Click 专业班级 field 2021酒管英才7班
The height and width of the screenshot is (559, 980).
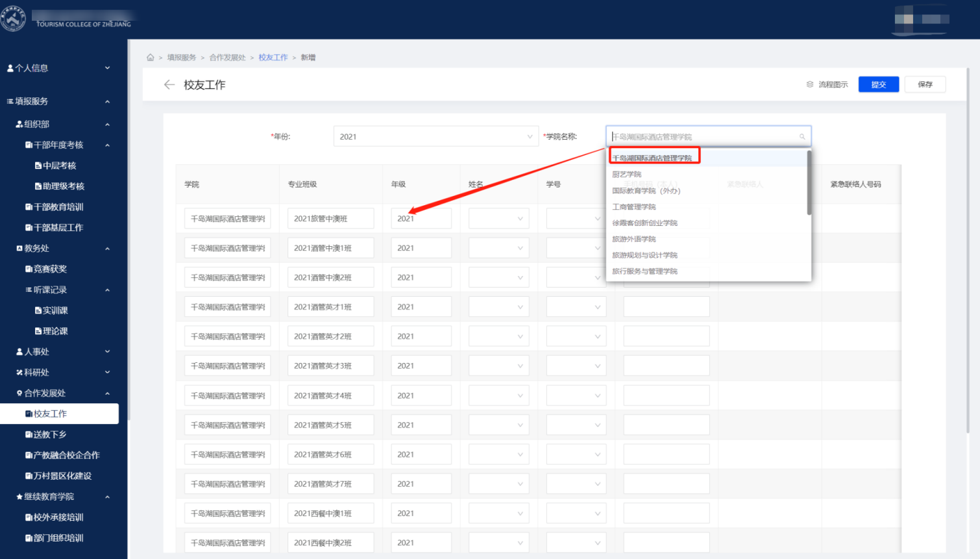click(x=331, y=484)
